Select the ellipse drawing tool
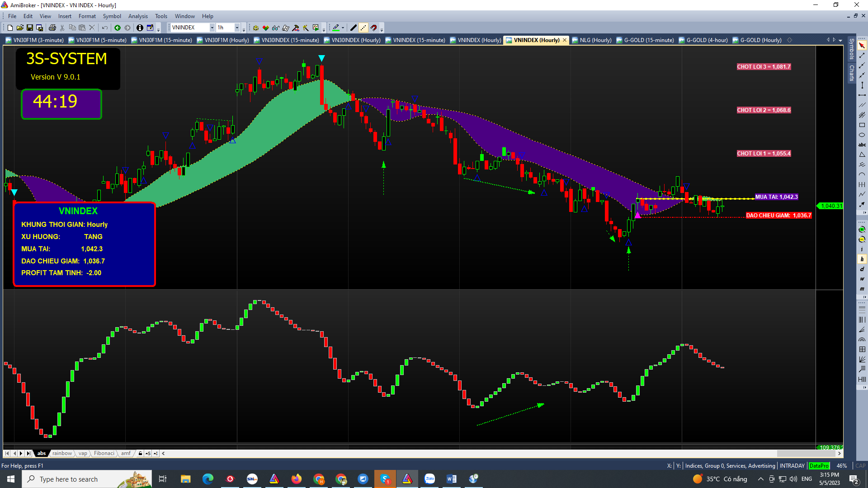The width and height of the screenshot is (868, 488). point(862,135)
